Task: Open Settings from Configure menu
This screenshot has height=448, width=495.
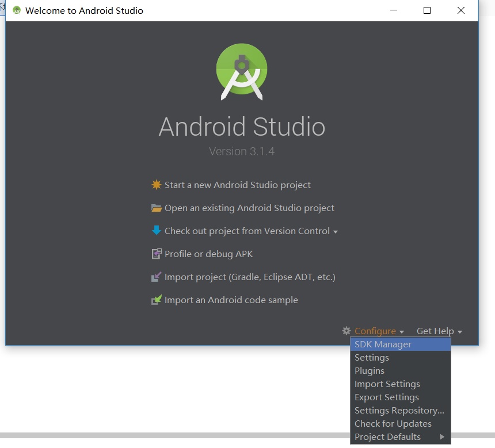Action: pyautogui.click(x=400, y=358)
